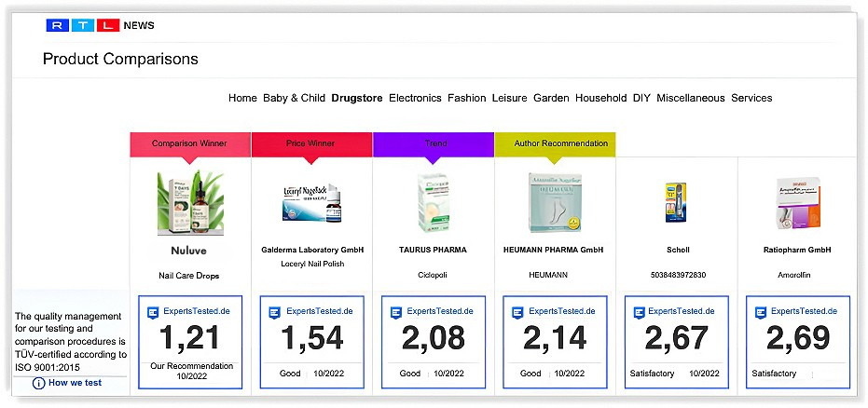Click the 2,67 rating score
Image resolution: width=868 pixels, height=408 pixels.
click(x=677, y=338)
